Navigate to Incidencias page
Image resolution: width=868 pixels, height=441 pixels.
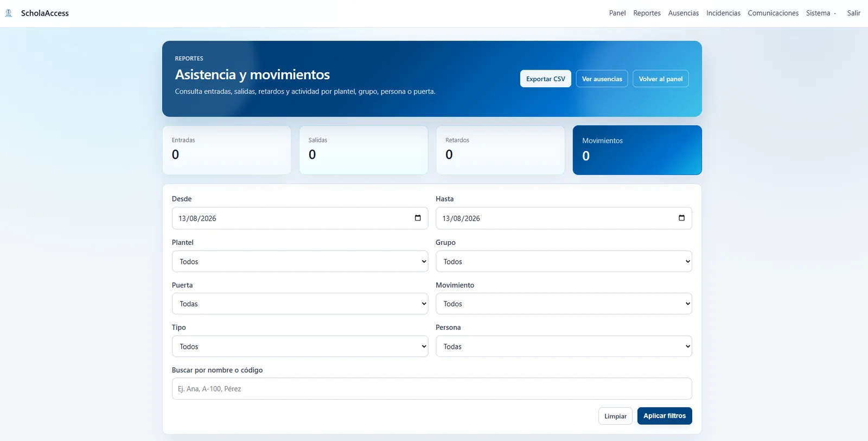[723, 13]
